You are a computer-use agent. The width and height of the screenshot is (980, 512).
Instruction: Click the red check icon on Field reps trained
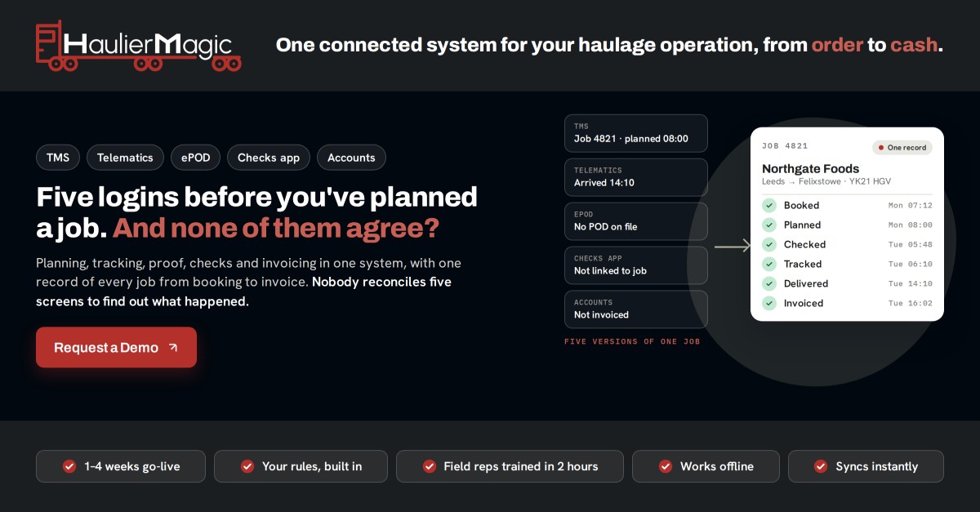[429, 466]
